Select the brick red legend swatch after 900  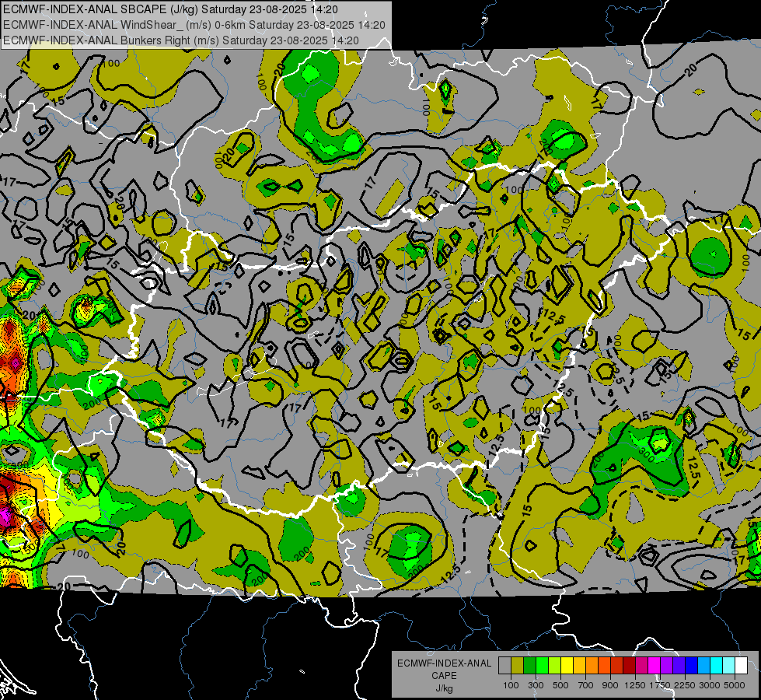(617, 665)
